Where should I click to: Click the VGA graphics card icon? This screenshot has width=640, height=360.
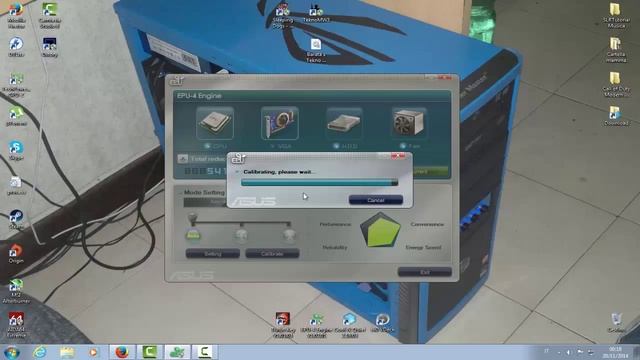point(280,123)
